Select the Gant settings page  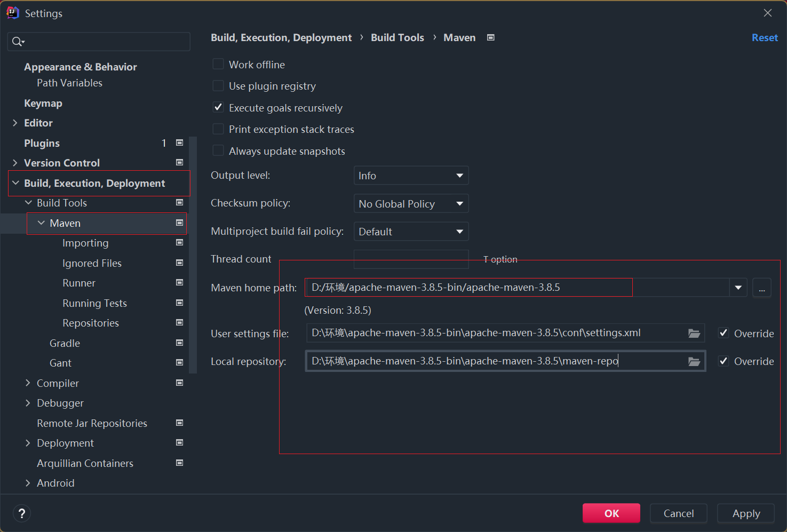[x=60, y=363]
